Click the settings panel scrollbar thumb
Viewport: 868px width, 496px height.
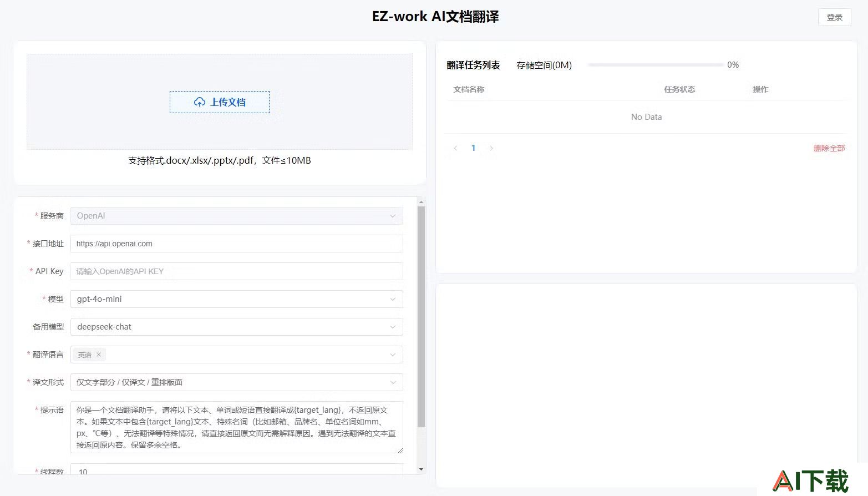click(421, 316)
